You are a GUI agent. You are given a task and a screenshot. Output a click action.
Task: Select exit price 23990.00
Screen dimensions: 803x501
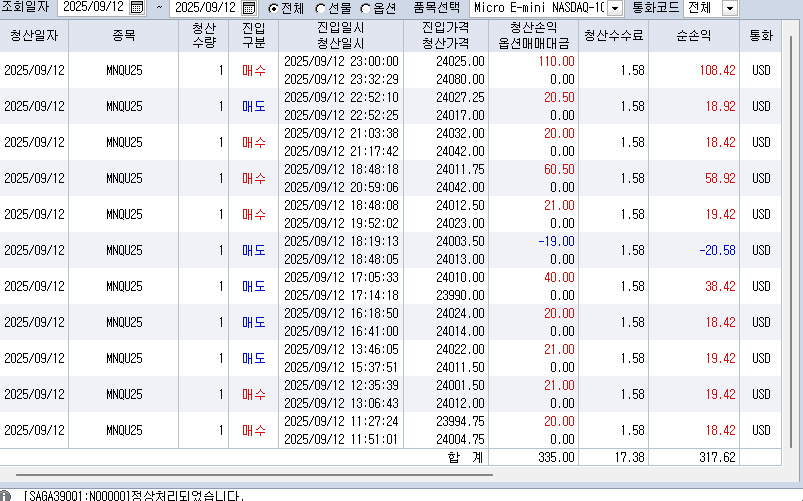[460, 296]
